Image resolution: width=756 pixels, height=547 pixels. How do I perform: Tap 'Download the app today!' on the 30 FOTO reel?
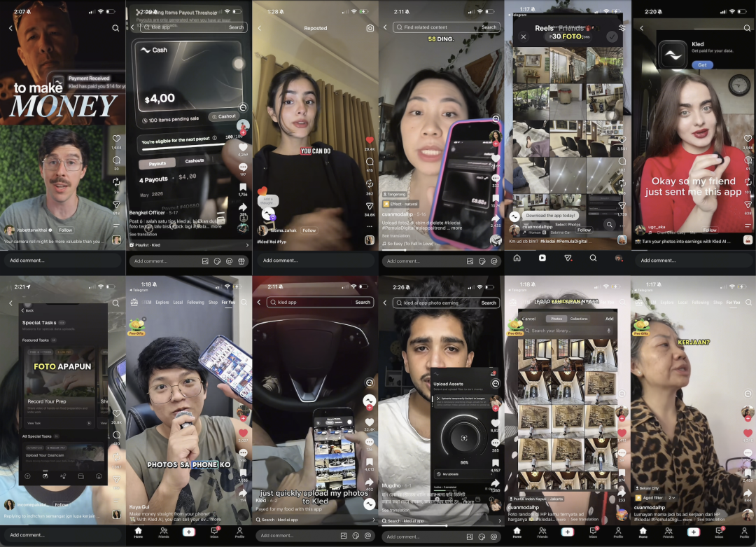[550, 216]
